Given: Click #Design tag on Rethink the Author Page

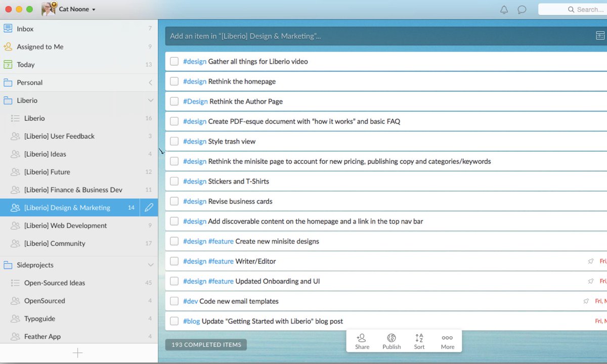Looking at the screenshot, I should coord(195,102).
